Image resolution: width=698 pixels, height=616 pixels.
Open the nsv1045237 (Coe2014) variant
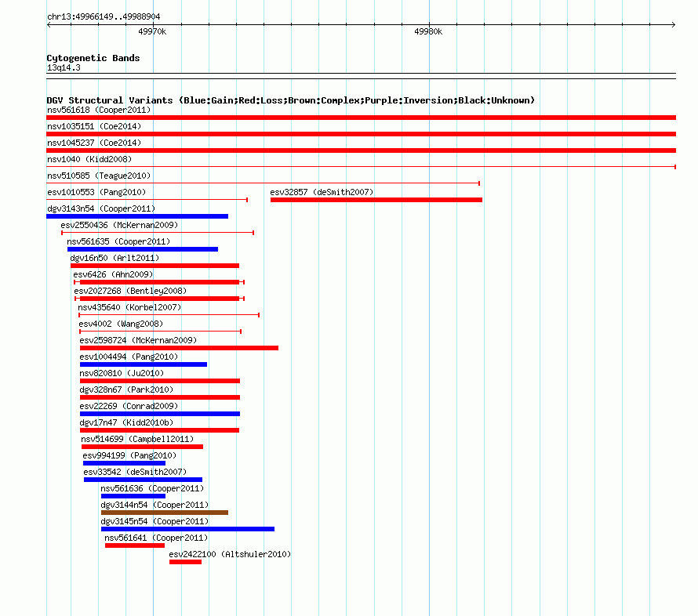(94, 143)
